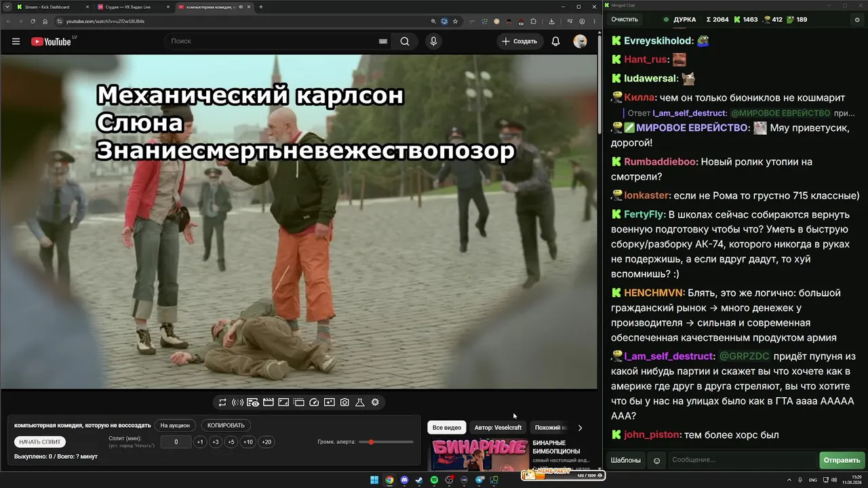The width and height of the screenshot is (868, 488).
Task: Open Spotify from the taskbar
Action: (435, 481)
